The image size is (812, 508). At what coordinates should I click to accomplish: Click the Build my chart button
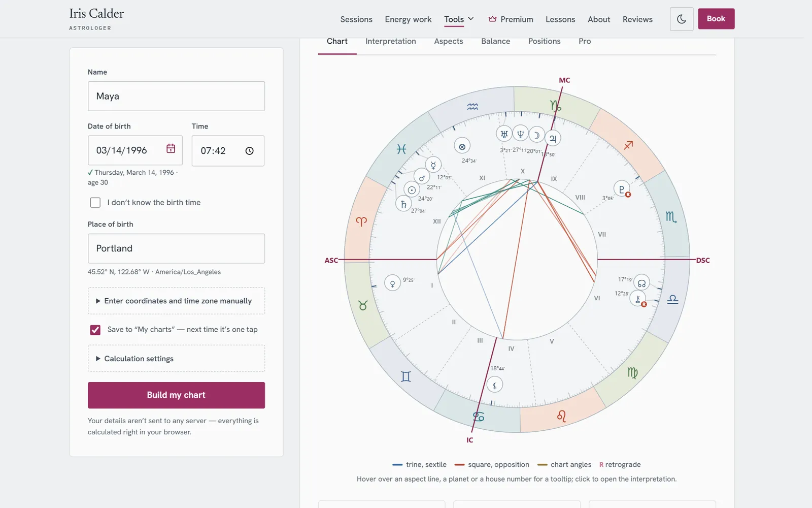coord(176,395)
